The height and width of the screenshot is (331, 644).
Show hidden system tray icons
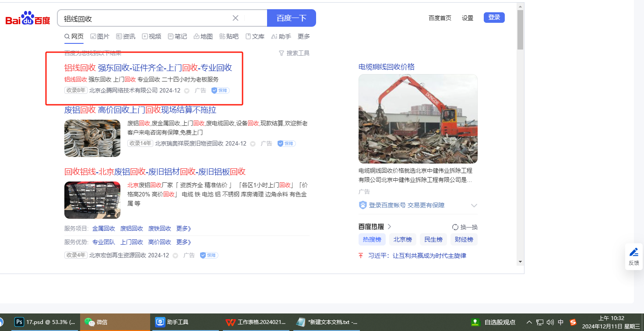(529, 322)
